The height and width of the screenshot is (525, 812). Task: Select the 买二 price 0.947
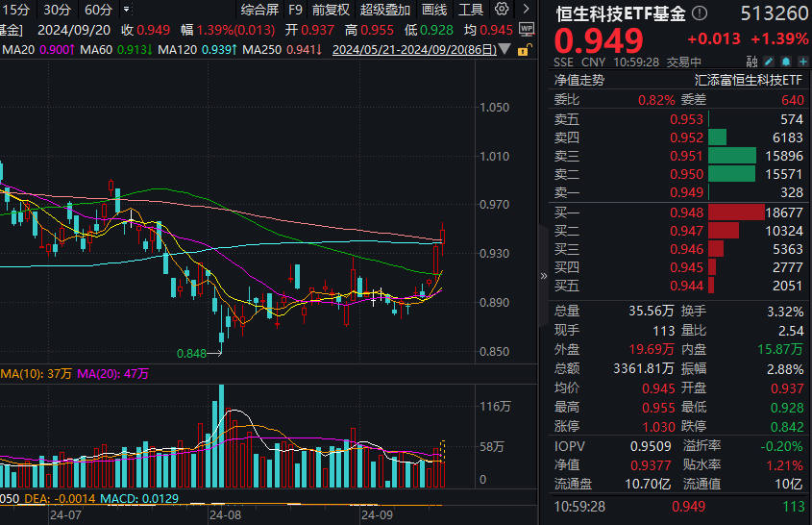[x=686, y=231]
